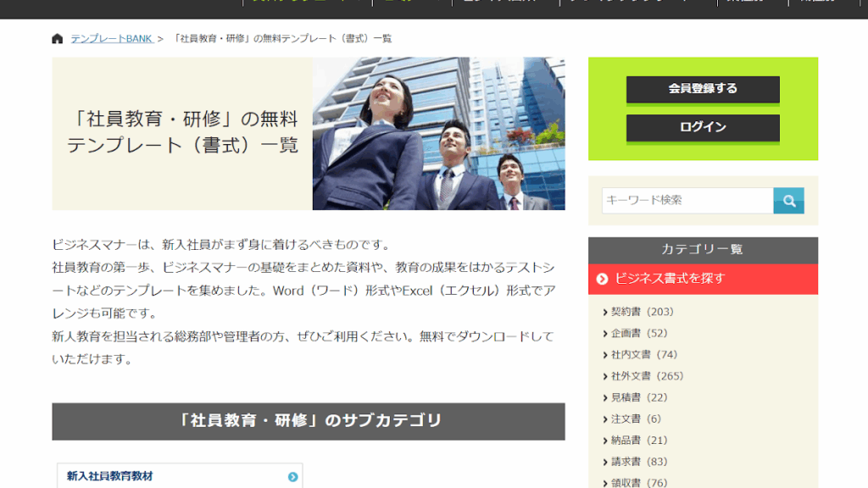Focus the キーワード検索 input field
This screenshot has height=488, width=868.
click(x=687, y=201)
